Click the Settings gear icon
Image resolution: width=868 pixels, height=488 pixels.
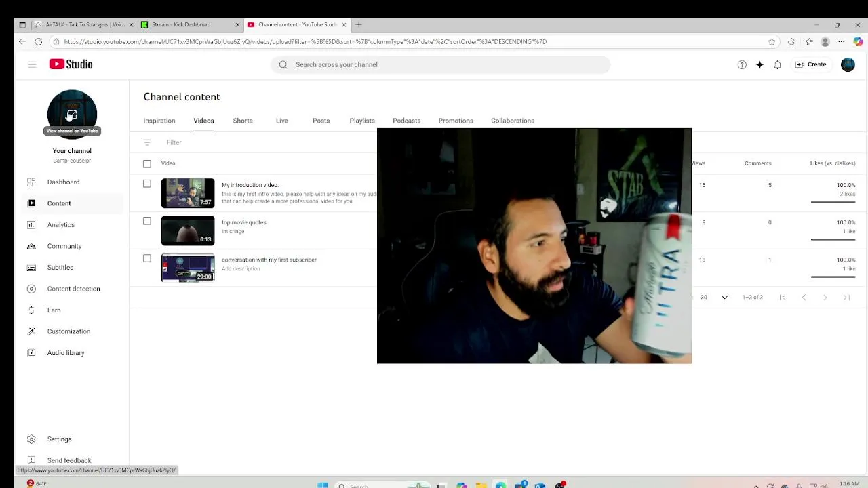pyautogui.click(x=31, y=439)
